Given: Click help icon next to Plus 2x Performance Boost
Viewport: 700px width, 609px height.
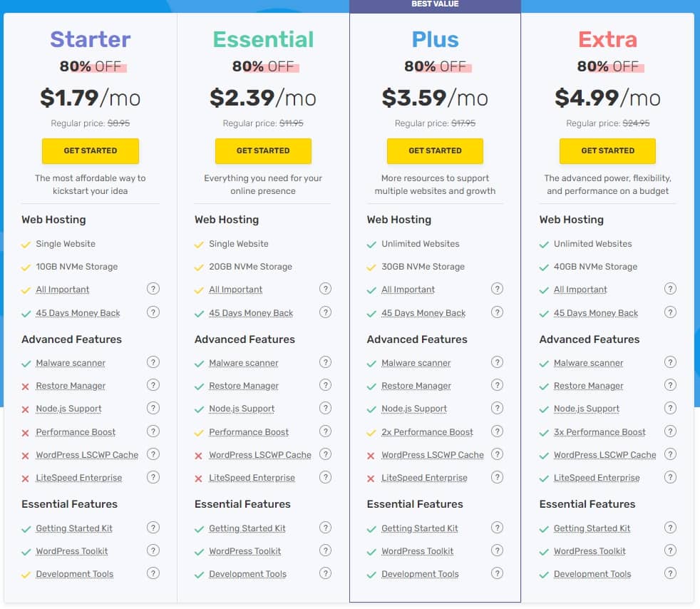Looking at the screenshot, I should click(498, 431).
